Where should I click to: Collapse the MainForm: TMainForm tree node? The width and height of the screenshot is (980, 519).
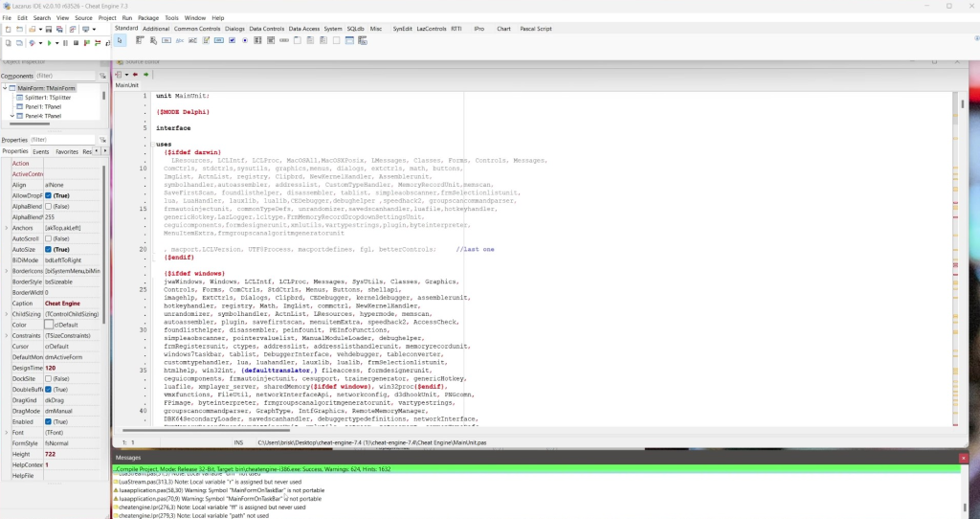[5, 88]
